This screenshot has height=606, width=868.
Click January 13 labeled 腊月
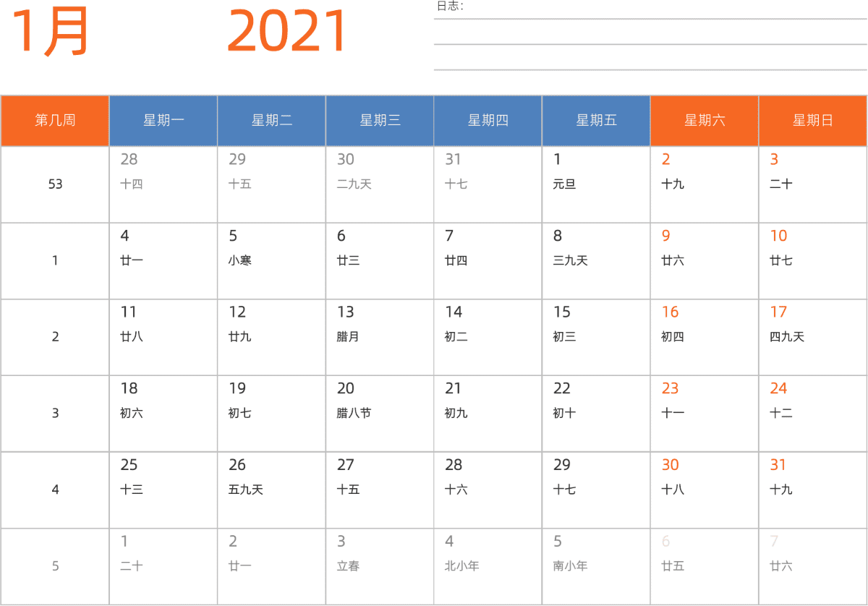[380, 337]
